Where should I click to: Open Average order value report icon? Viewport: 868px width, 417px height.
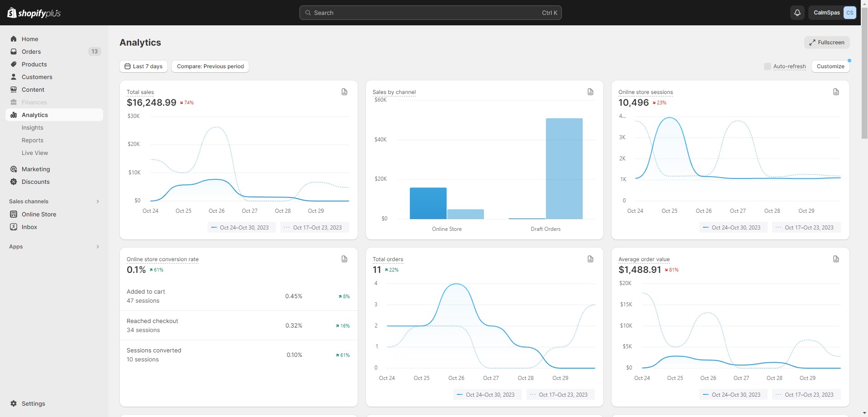coord(836,259)
